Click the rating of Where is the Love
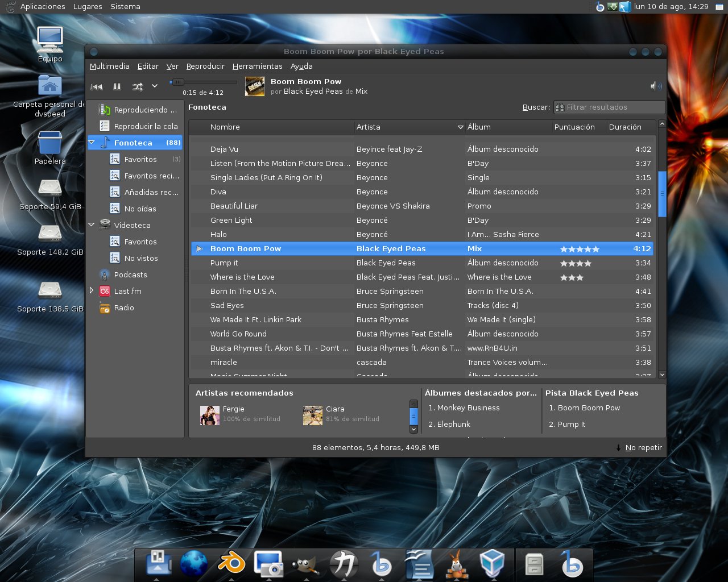This screenshot has width=728, height=582. point(572,277)
